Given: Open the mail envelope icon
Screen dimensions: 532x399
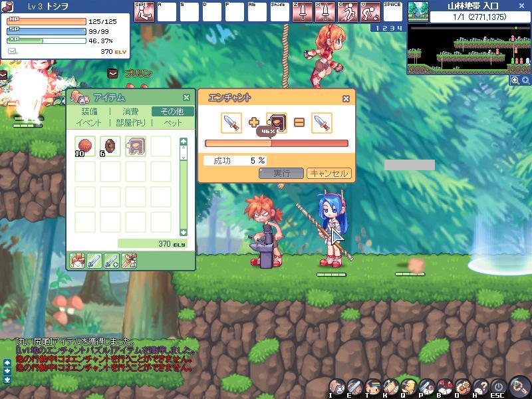Looking at the screenshot, I should click(x=12, y=51).
